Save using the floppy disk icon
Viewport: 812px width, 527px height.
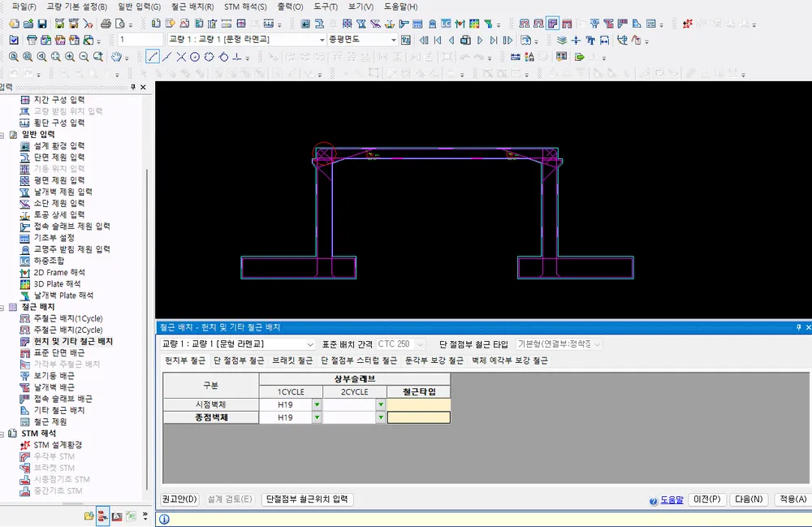pos(42,24)
